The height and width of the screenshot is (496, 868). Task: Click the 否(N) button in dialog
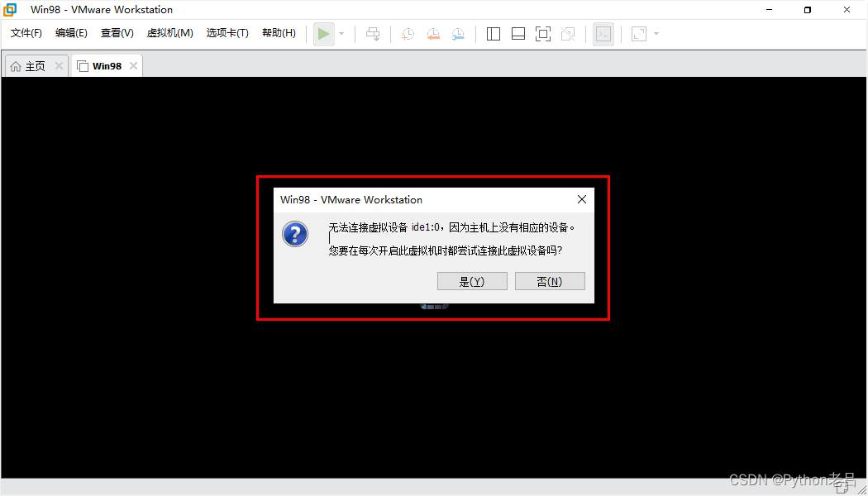point(550,281)
